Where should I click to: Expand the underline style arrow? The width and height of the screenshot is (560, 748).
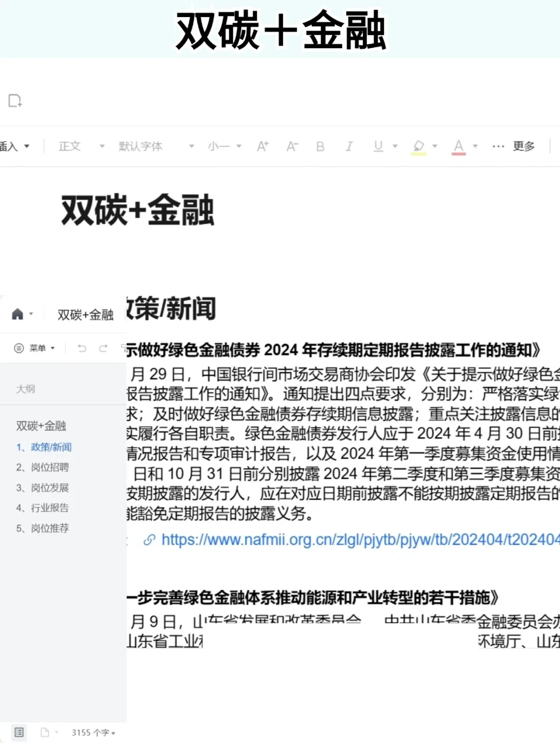click(395, 147)
